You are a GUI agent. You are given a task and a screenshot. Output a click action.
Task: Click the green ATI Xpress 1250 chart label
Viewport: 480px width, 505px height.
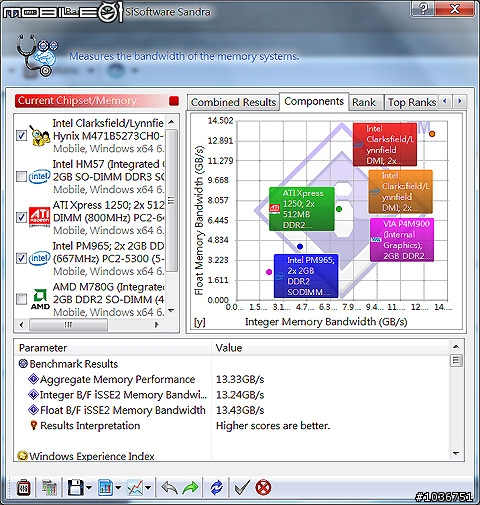[x=302, y=209]
